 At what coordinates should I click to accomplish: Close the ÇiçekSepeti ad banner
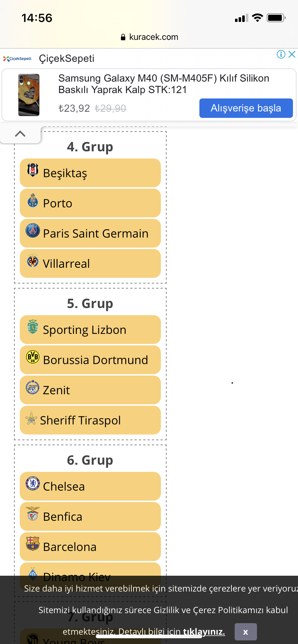(x=292, y=54)
